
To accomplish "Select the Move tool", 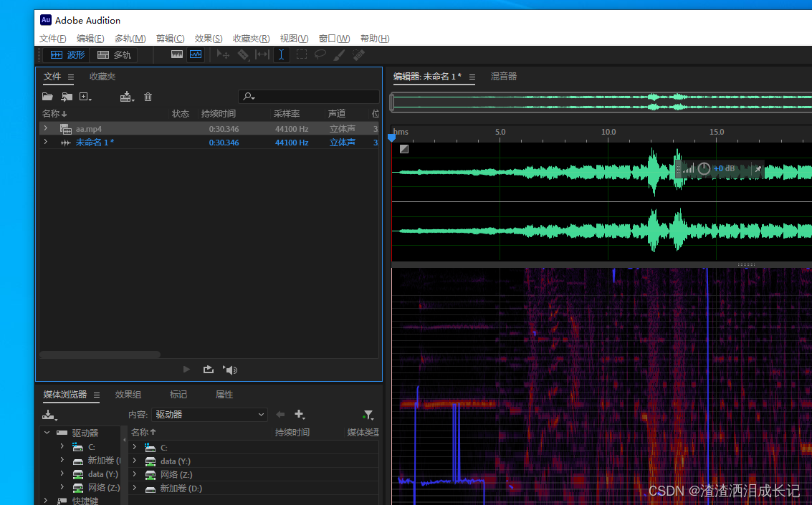I will point(223,54).
